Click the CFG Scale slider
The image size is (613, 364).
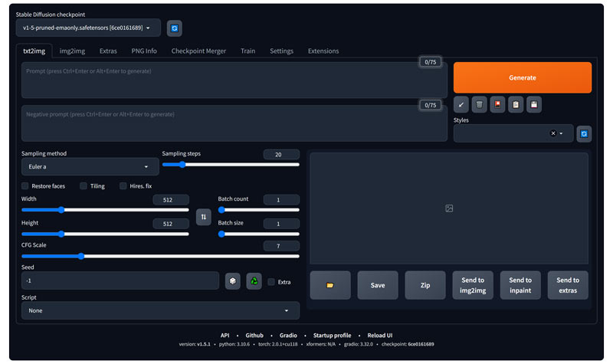(160, 256)
